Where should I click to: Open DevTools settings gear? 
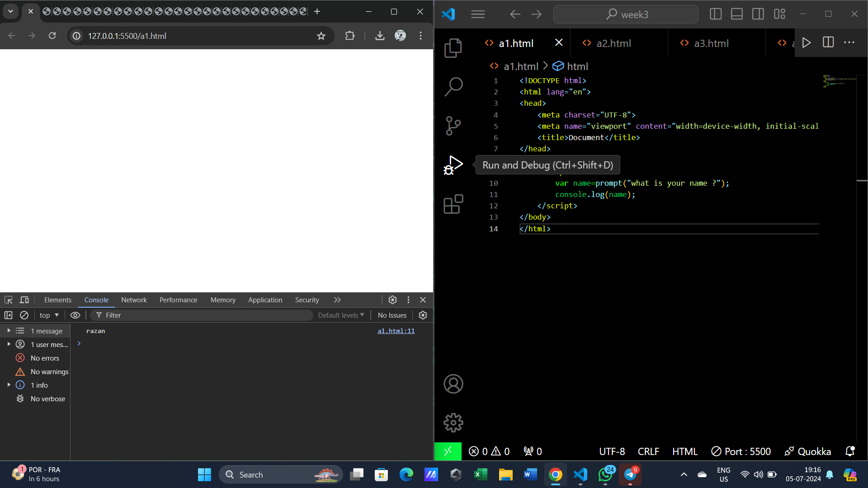point(392,300)
